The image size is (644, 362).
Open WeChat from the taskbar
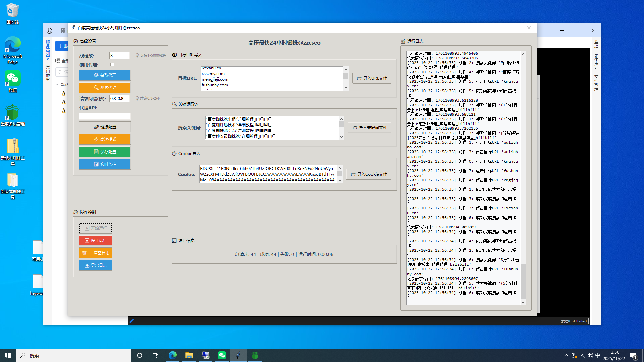point(222,355)
